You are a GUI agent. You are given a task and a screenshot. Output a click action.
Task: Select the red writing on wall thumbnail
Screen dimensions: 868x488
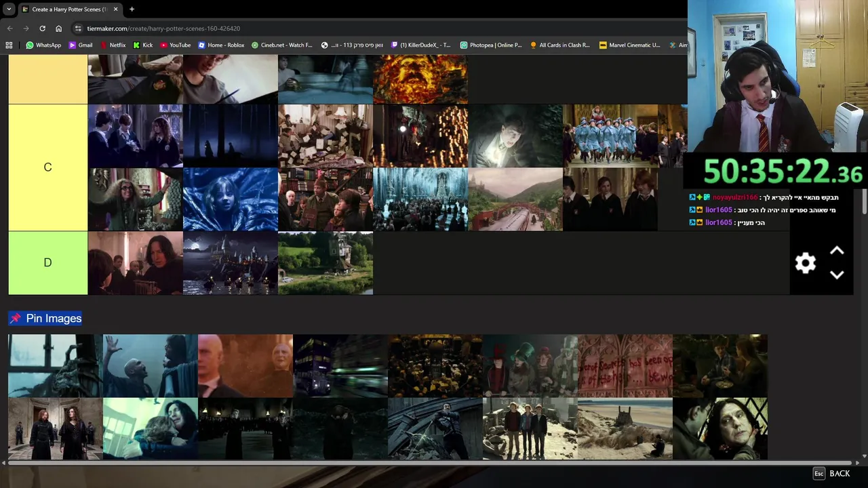pyautogui.click(x=625, y=365)
